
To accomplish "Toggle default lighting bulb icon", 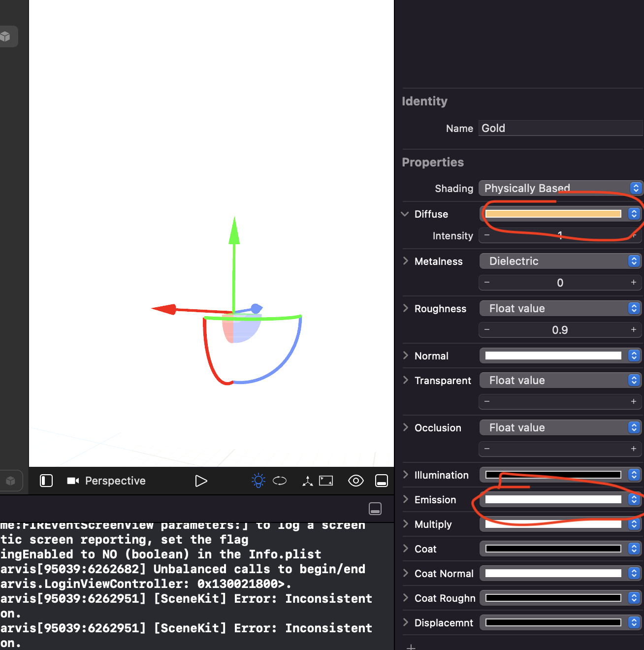I will pos(258,481).
